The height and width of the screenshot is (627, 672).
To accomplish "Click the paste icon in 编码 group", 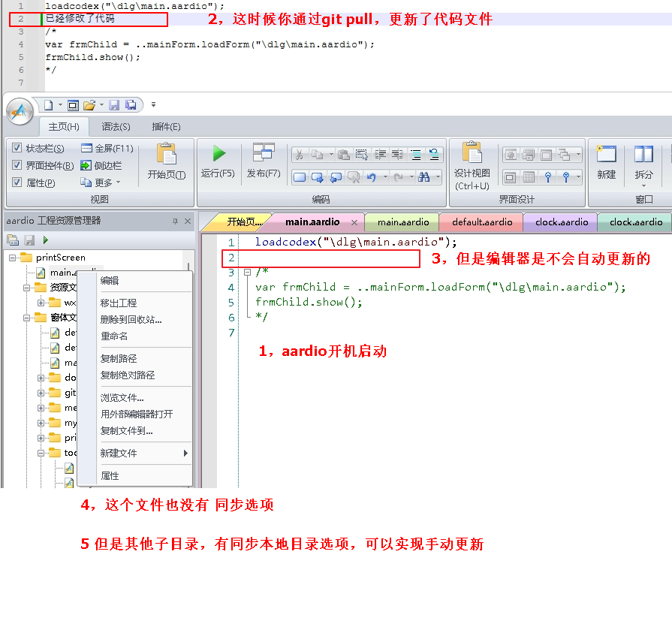I will [343, 155].
